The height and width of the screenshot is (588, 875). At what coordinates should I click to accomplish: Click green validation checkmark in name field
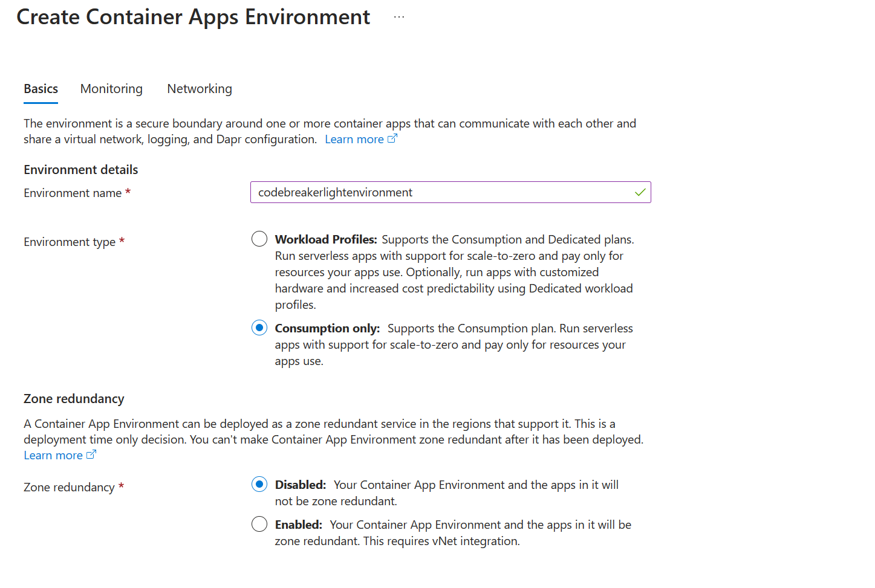pos(640,192)
